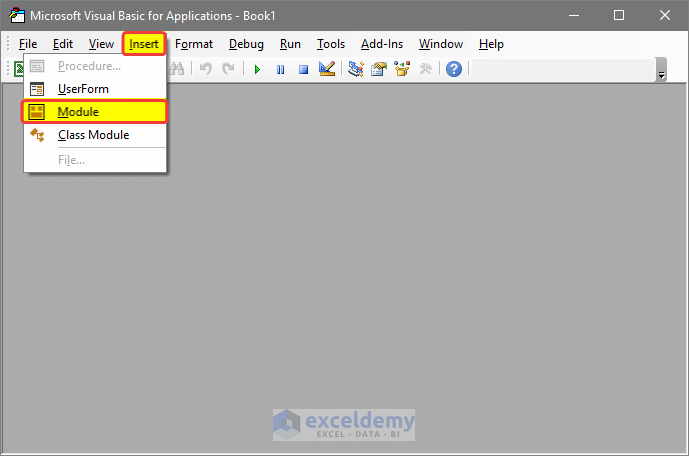The height and width of the screenshot is (456, 689).
Task: Run macro with green play icon
Action: 257,69
